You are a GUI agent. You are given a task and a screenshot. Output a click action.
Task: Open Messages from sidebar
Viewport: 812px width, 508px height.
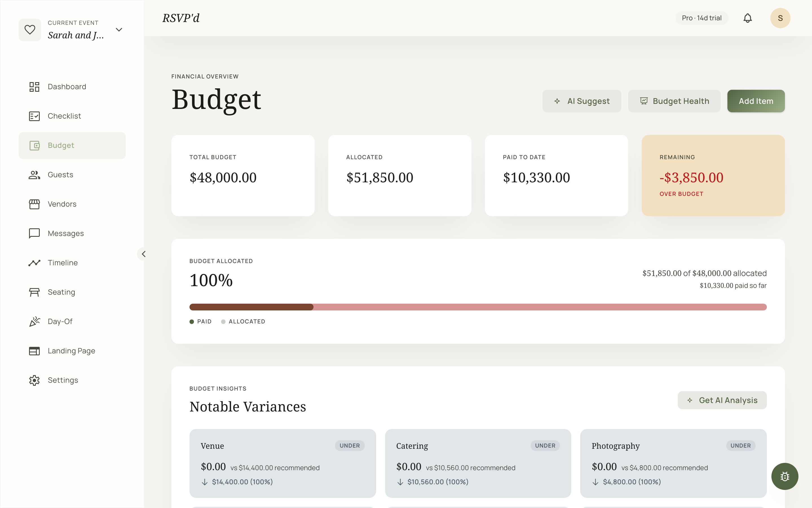click(x=72, y=233)
